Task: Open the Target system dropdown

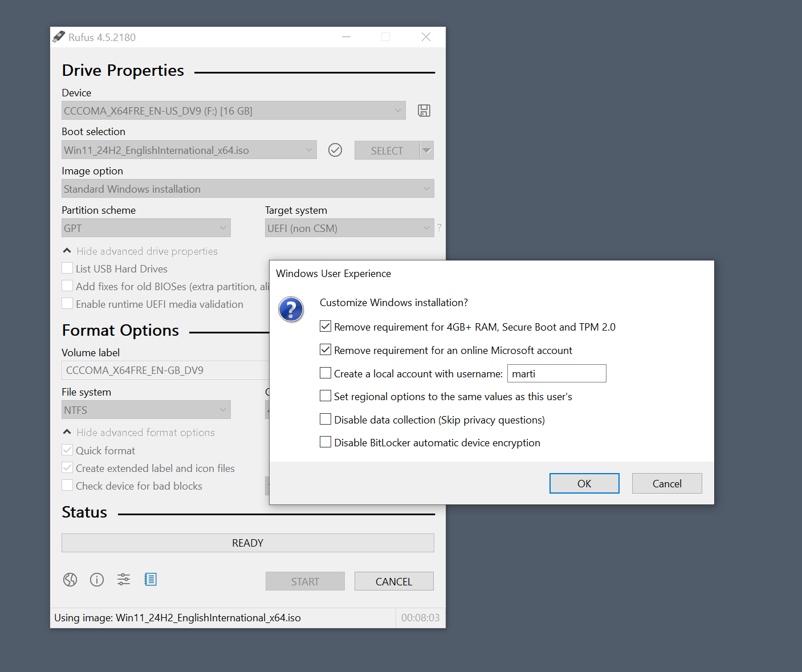Action: pos(349,228)
